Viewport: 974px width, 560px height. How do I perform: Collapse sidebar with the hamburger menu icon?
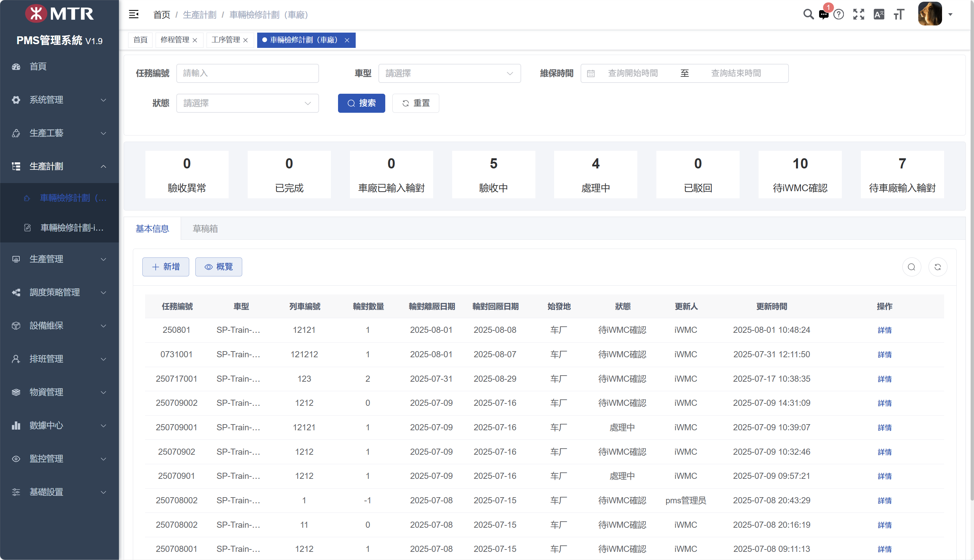[134, 15]
